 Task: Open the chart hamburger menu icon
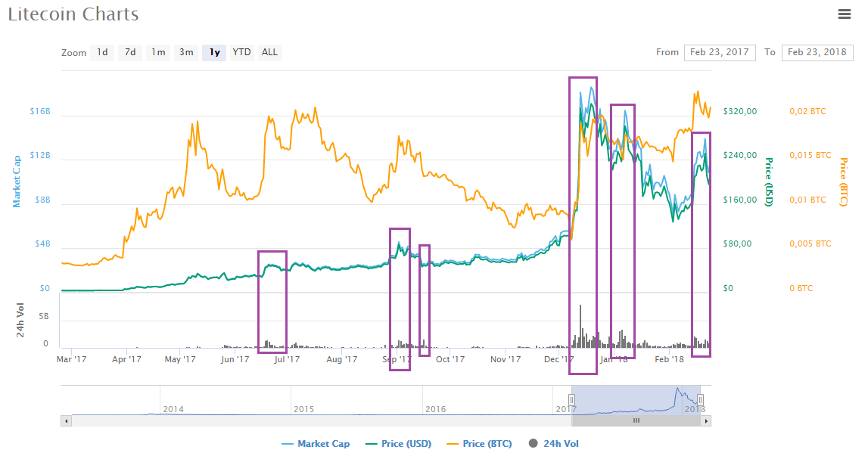click(845, 14)
